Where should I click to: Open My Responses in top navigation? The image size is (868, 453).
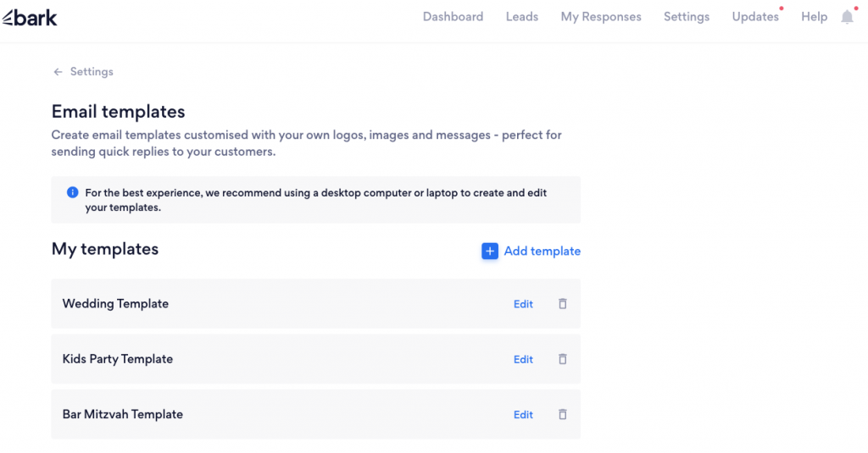[601, 17]
